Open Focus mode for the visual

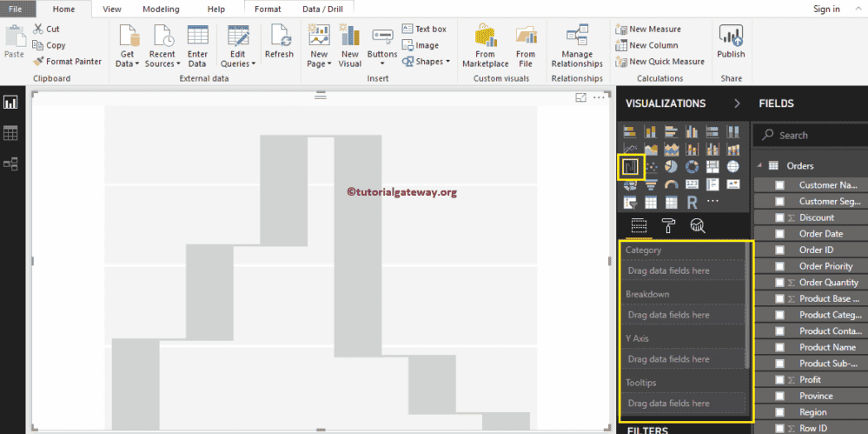point(580,97)
